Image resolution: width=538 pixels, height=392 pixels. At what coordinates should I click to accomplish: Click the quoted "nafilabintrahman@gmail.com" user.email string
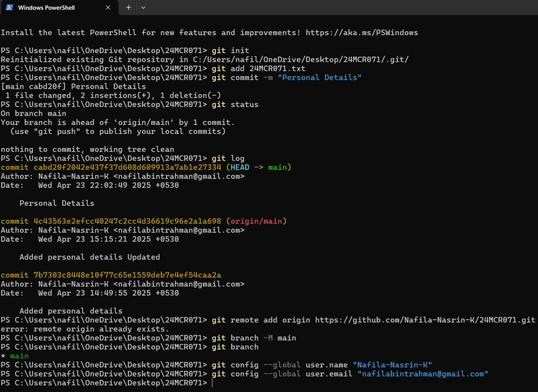(423, 374)
